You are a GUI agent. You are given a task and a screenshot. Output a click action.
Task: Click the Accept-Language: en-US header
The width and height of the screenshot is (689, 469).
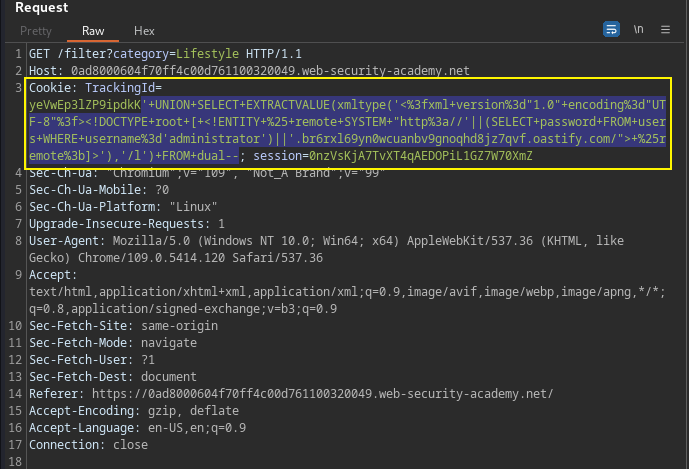click(x=138, y=428)
